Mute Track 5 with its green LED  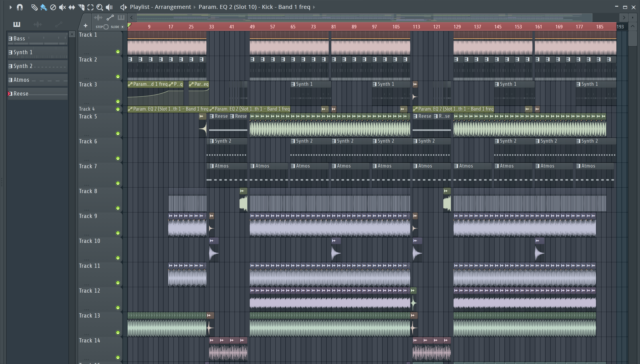[118, 134]
